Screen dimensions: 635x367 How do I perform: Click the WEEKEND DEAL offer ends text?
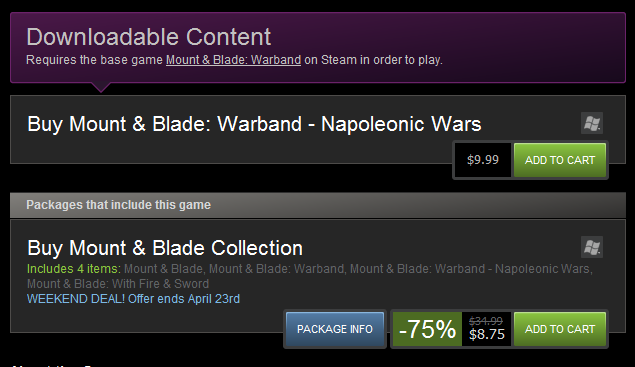point(133,299)
